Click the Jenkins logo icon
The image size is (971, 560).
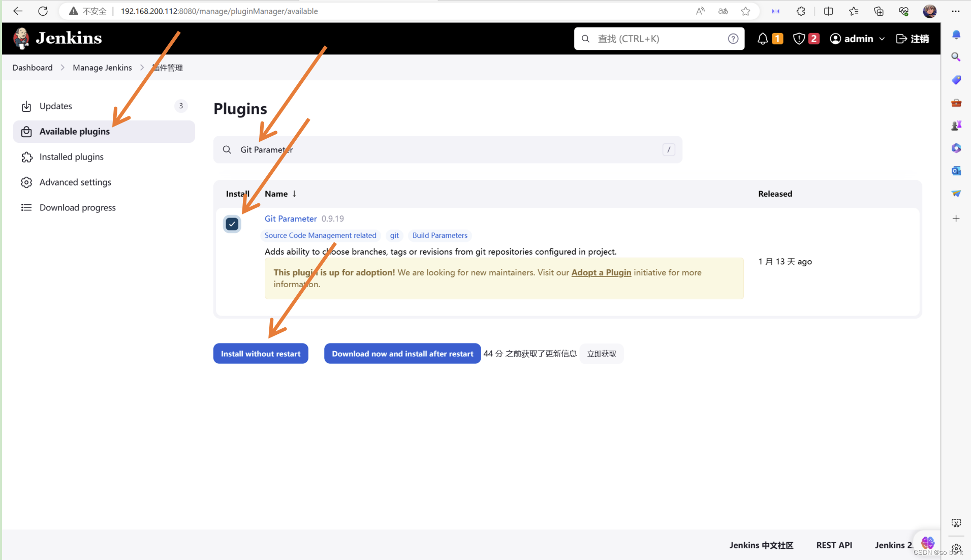tap(21, 39)
